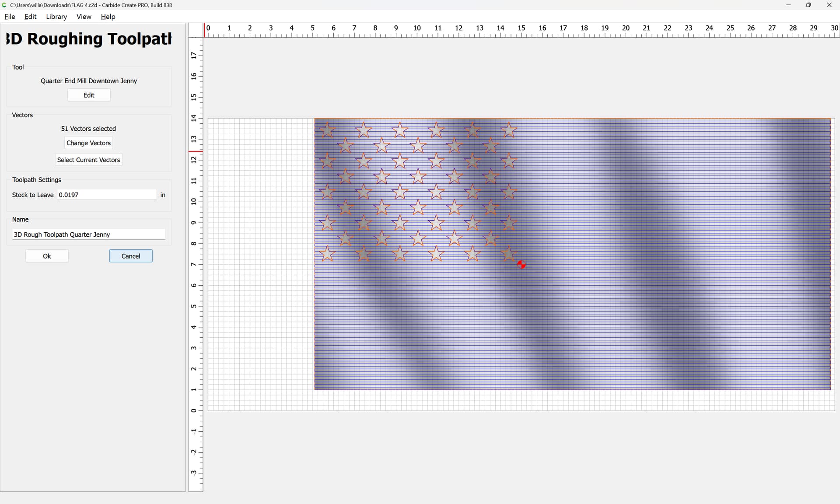Click the red origin marker on canvas
This screenshot has width=840, height=504.
(x=521, y=264)
